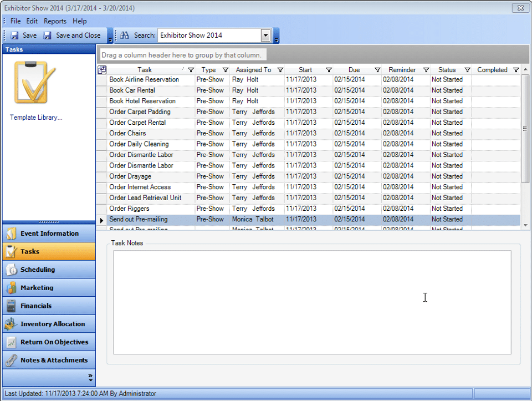532x401 pixels.
Task: Click the Scheduling clock icon
Action: click(11, 270)
